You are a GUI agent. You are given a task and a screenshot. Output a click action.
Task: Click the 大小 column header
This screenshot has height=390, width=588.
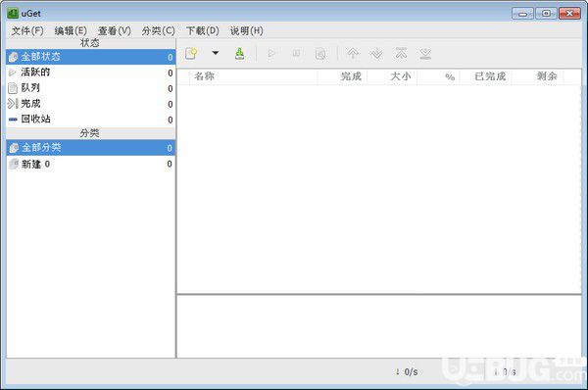point(392,76)
